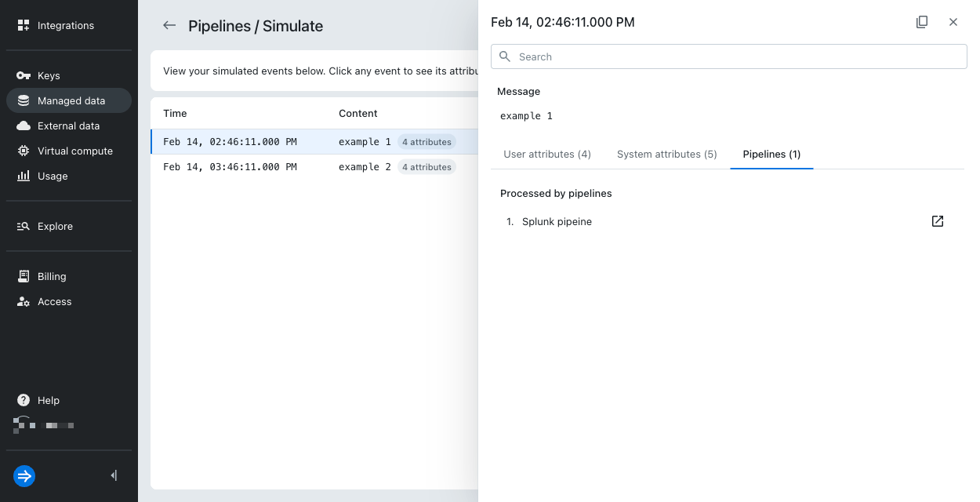This screenshot has height=502, width=980.
Task: Select the example 2 event row
Action: pyautogui.click(x=314, y=167)
